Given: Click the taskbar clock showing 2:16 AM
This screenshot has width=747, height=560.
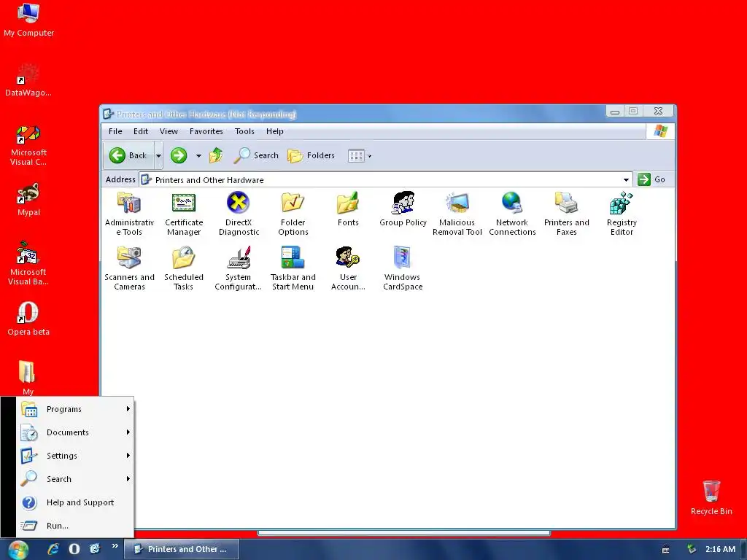Looking at the screenshot, I should 720,549.
